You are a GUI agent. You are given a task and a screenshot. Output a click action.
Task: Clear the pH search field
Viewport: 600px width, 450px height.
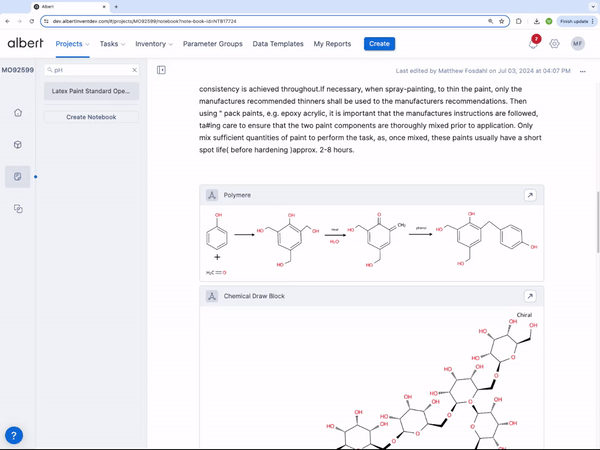pyautogui.click(x=134, y=70)
